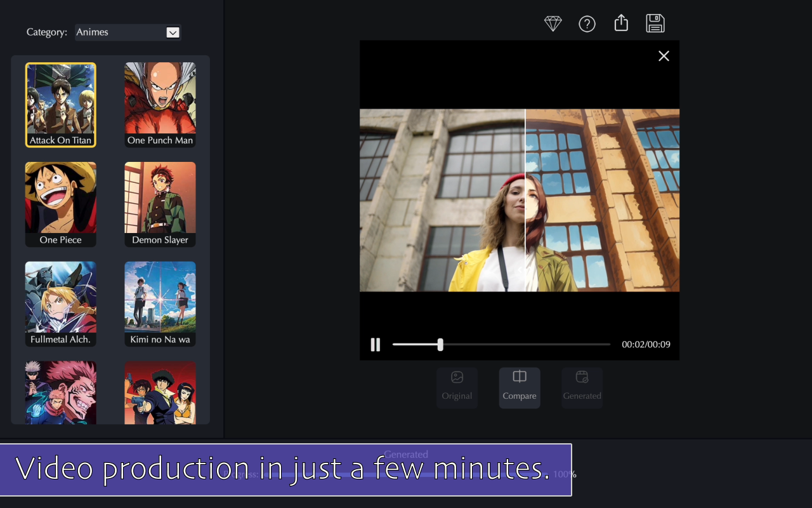Click the Category: label
812x508 pixels.
[47, 32]
